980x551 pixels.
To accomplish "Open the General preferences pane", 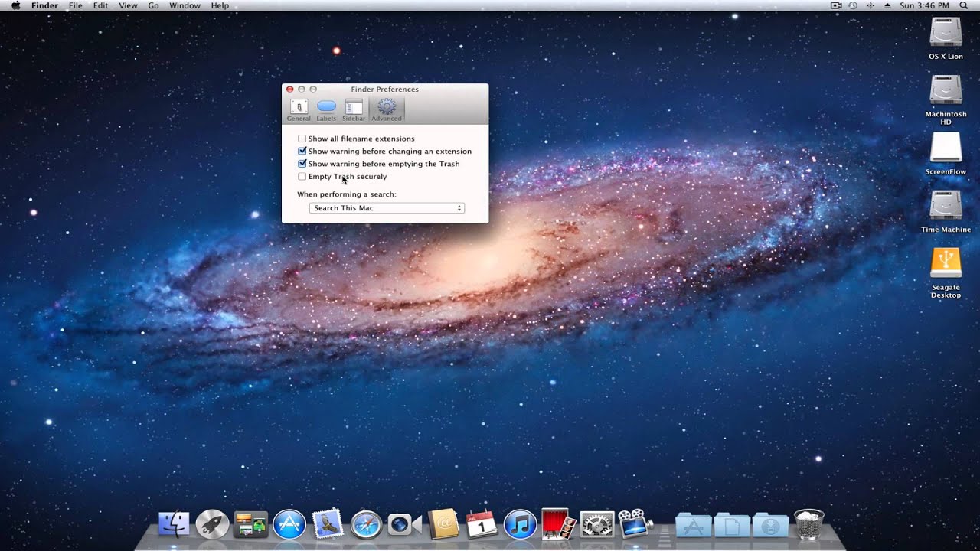I will coord(299,110).
